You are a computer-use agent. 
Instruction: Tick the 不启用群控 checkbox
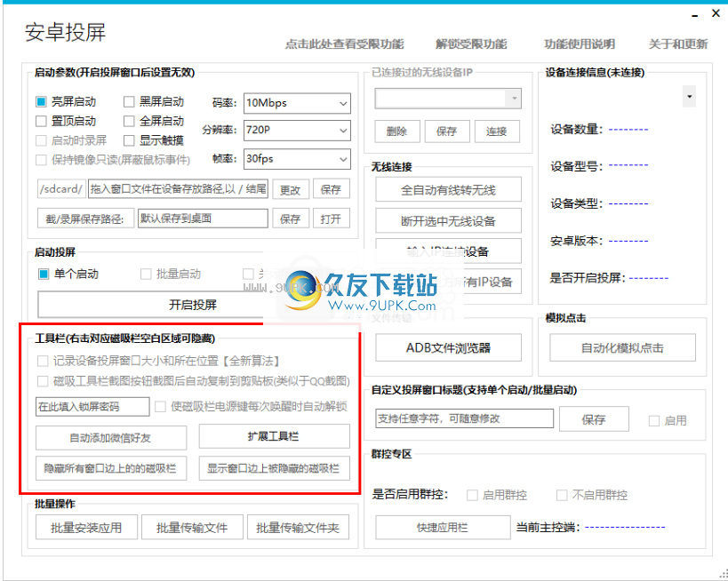point(562,495)
